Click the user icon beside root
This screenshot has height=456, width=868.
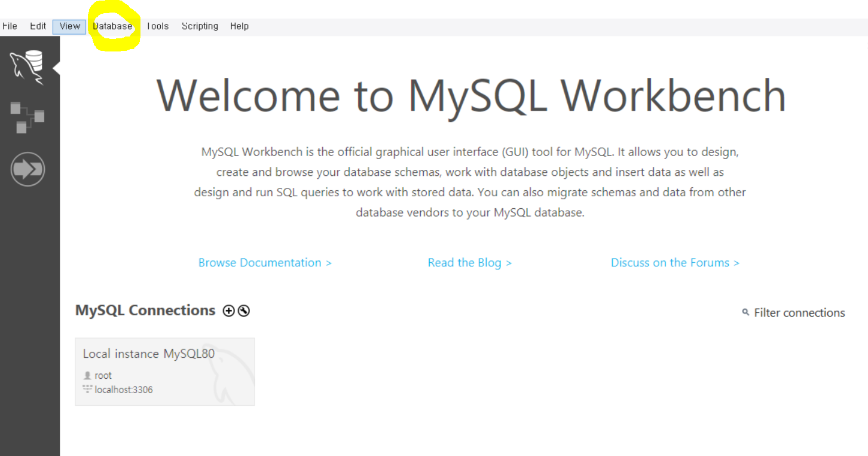pyautogui.click(x=87, y=376)
